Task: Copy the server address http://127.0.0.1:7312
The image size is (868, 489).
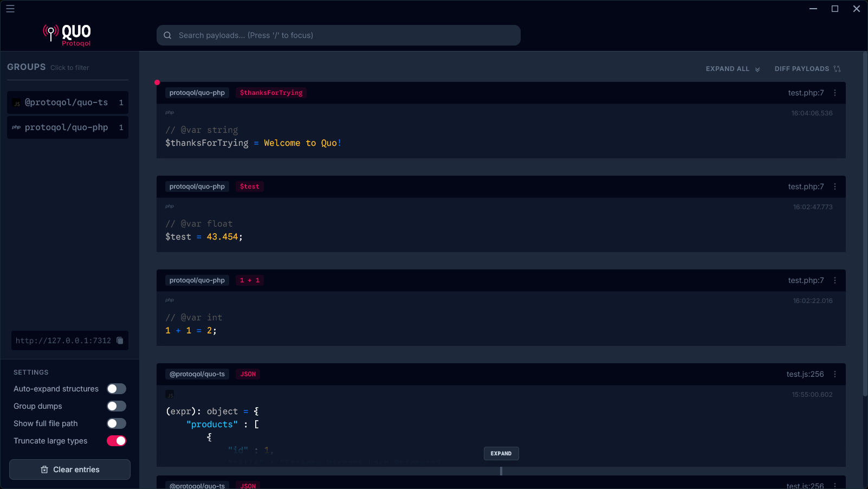Action: point(120,340)
